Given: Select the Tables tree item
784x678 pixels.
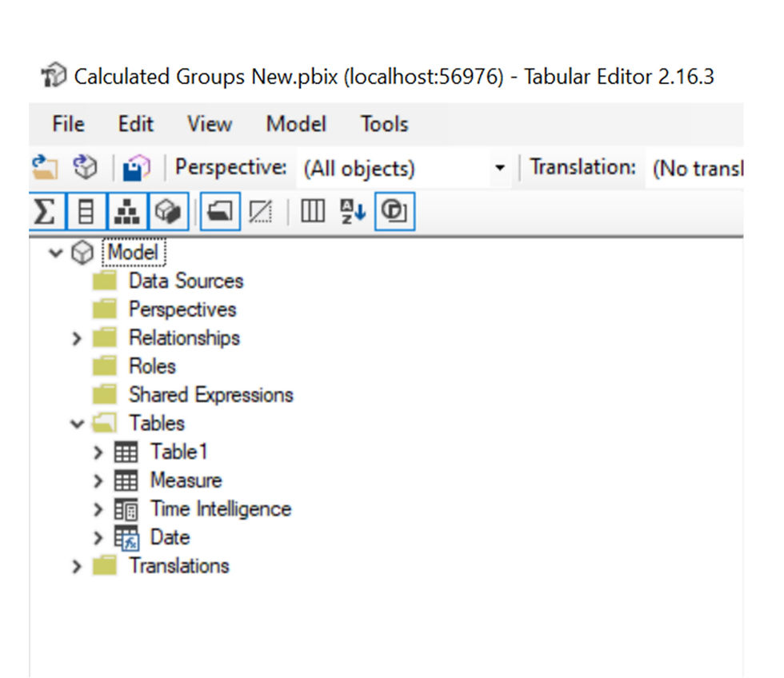Looking at the screenshot, I should point(157,423).
